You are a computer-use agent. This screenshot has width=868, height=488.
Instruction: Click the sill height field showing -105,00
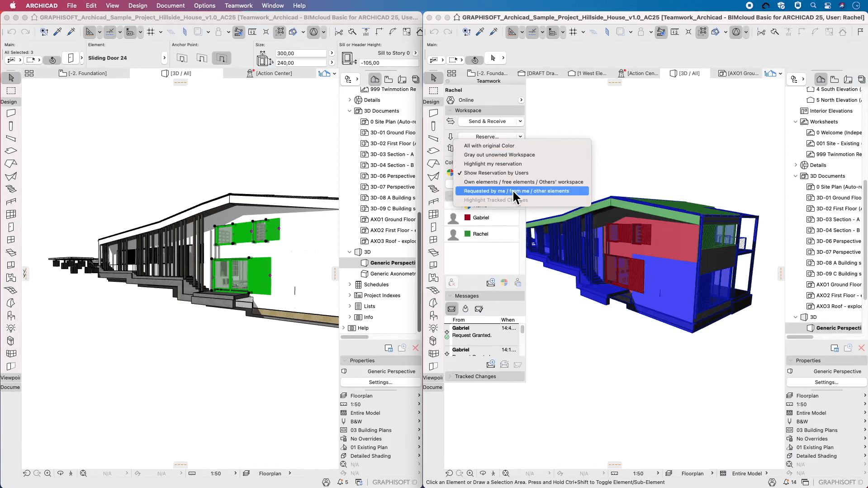pyautogui.click(x=389, y=63)
